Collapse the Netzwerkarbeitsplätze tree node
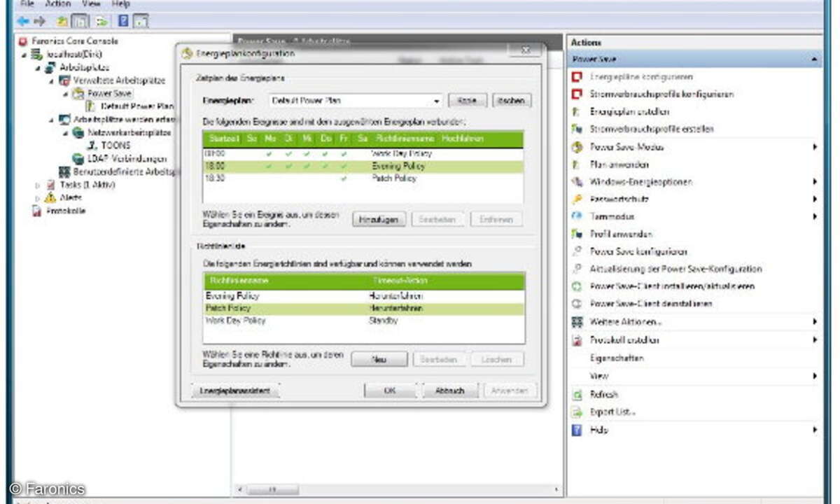Viewport: 840px width, 504px height. pyautogui.click(x=64, y=133)
